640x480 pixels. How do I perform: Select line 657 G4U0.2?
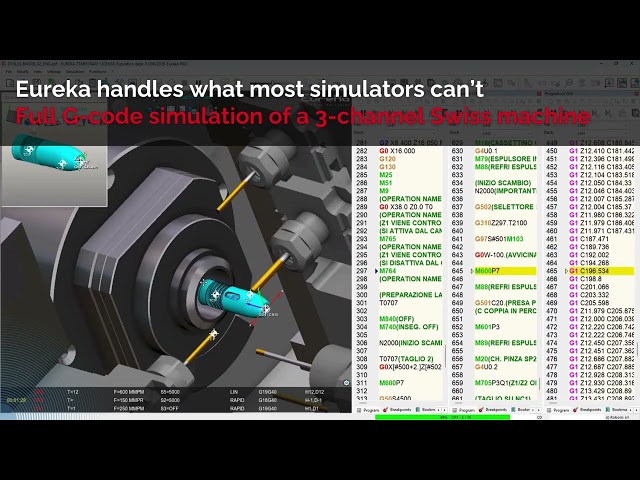pyautogui.click(x=486, y=367)
